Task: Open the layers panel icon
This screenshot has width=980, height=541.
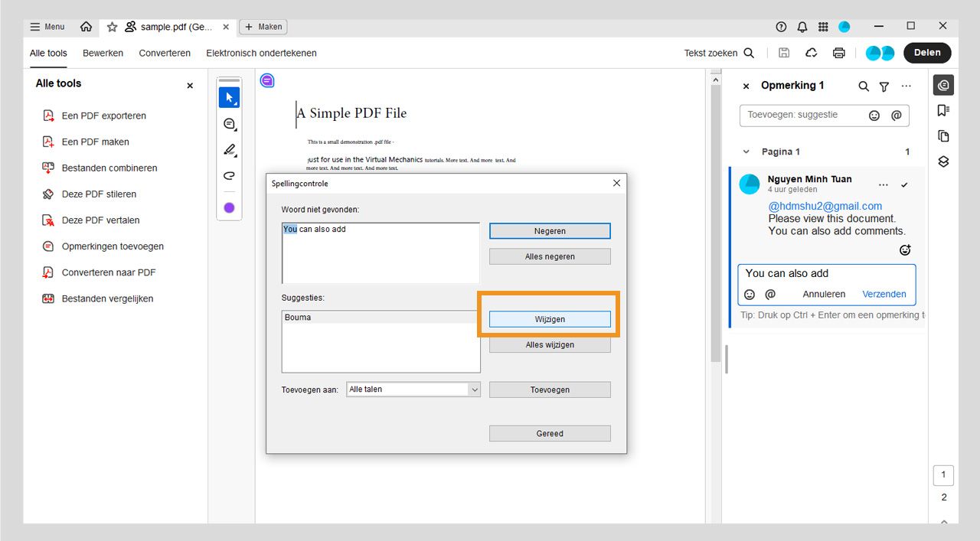Action: click(943, 161)
